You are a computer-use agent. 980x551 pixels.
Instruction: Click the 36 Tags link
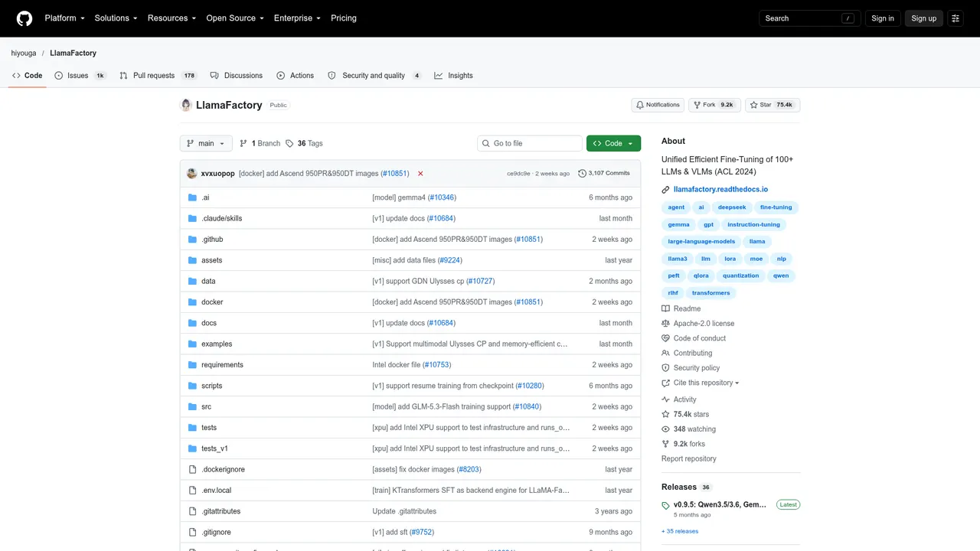point(304,143)
